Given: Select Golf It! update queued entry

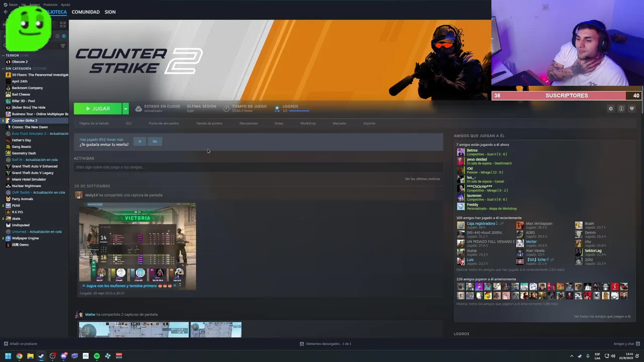Looking at the screenshot, I should 35,160.
